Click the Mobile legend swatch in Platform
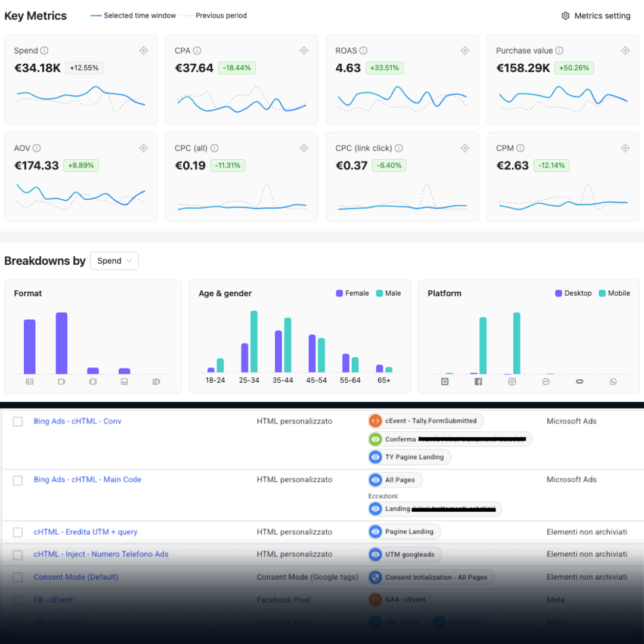The image size is (644, 644). click(602, 293)
